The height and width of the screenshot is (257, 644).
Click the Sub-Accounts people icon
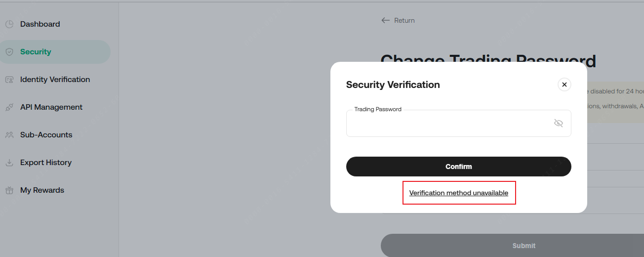[x=9, y=135]
